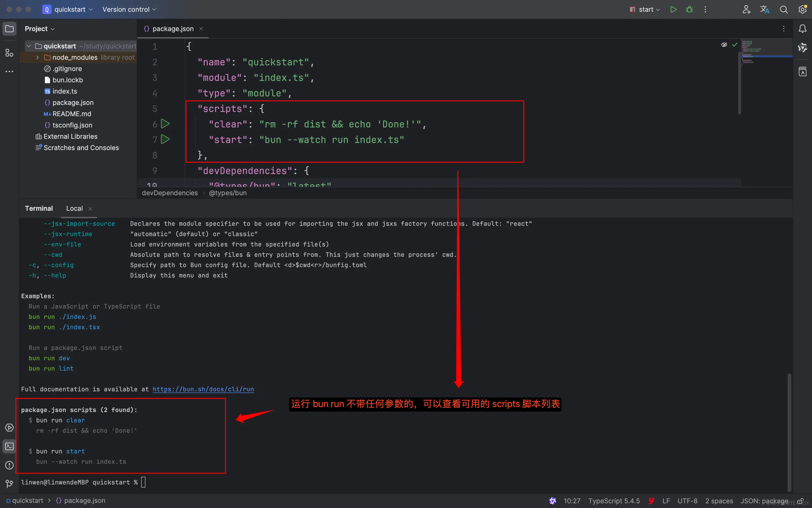
Task: Run the start configuration with play icon
Action: 673,9
